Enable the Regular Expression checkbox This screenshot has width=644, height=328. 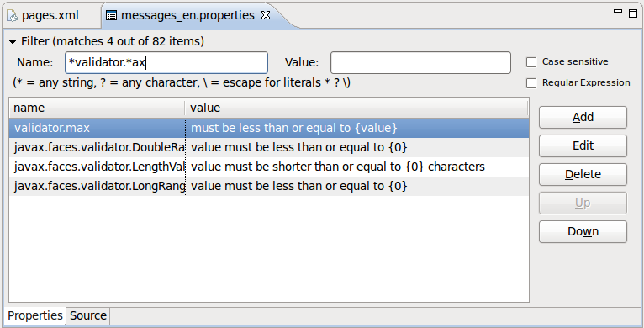(x=531, y=83)
